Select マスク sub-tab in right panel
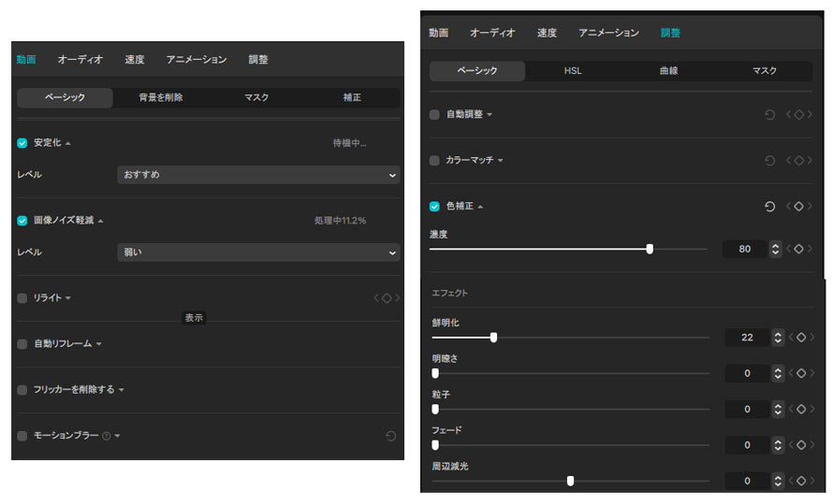 [x=764, y=70]
